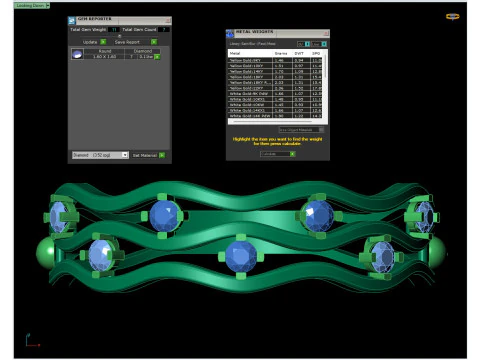Click the green Set Material arrow icon
This screenshot has height=360, width=480.
pos(162,155)
